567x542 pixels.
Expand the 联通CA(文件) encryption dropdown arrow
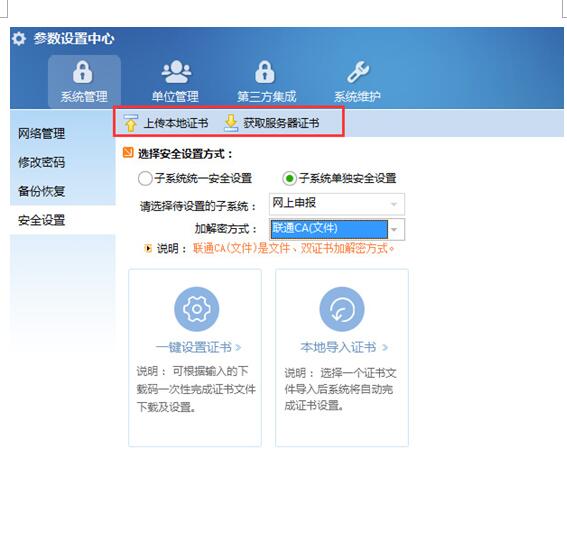pyautogui.click(x=395, y=229)
